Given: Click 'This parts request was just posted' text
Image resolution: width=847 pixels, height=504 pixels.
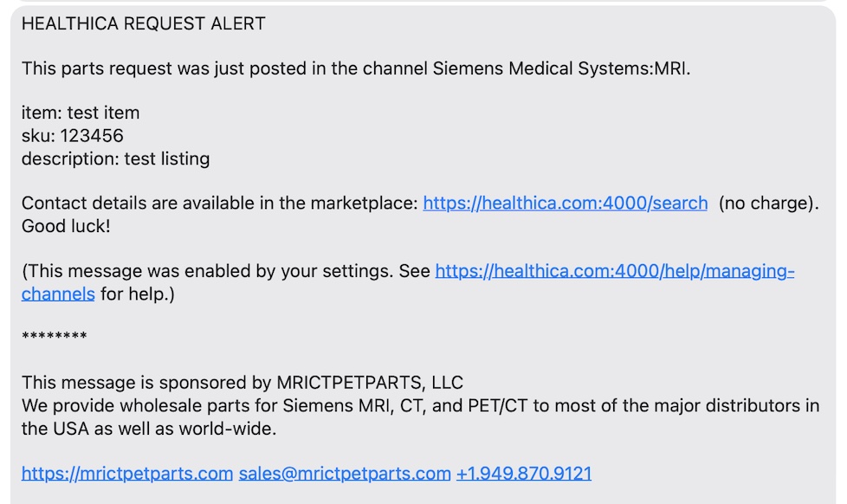Looking at the screenshot, I should click(165, 68).
